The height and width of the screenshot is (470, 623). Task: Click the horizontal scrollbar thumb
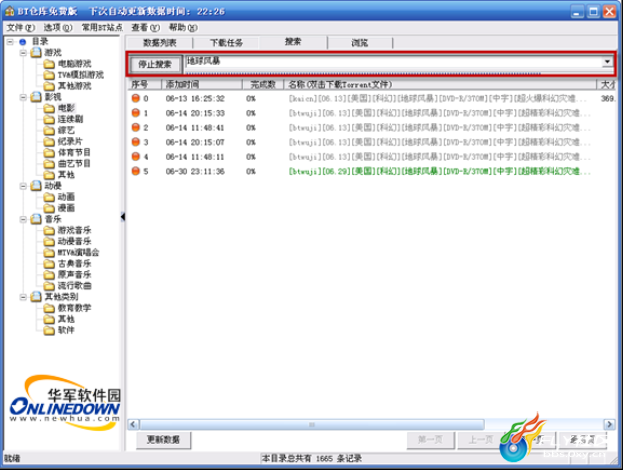pyautogui.click(x=312, y=425)
